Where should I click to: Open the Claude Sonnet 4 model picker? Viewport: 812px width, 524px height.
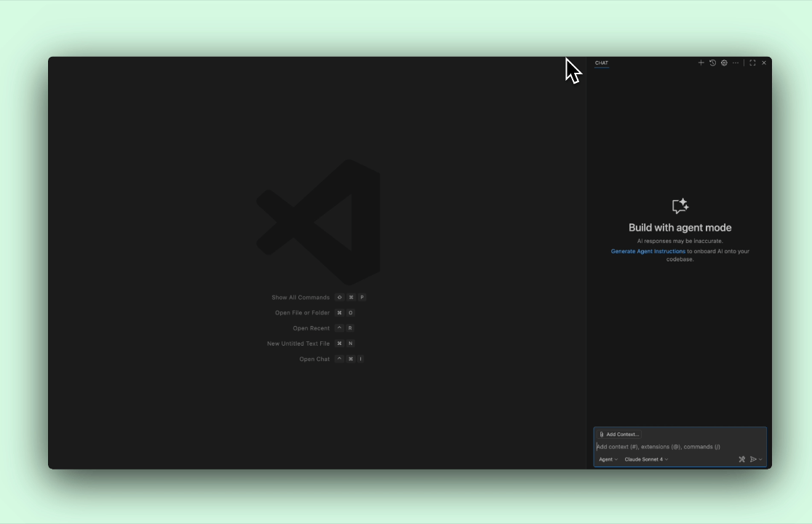tap(646, 459)
